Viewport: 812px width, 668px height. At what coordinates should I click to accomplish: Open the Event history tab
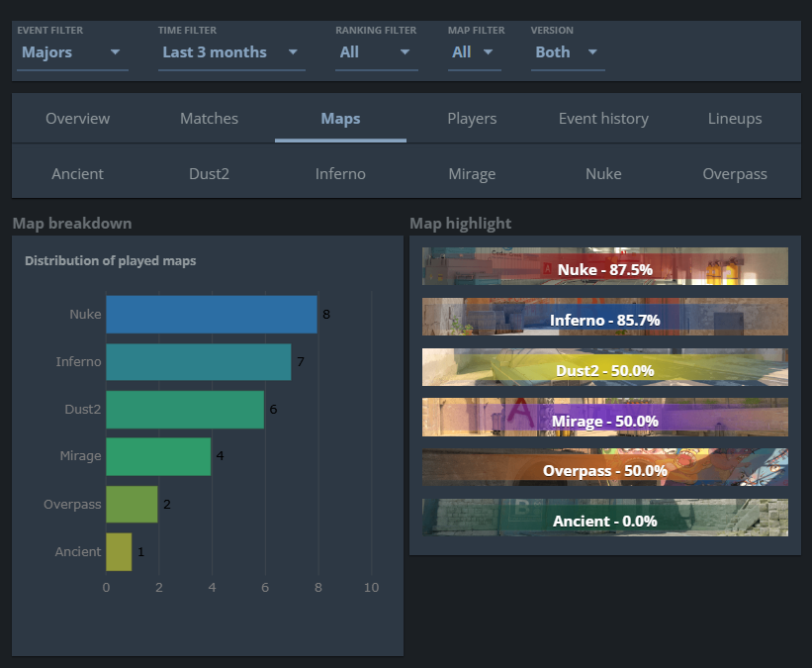(x=603, y=119)
